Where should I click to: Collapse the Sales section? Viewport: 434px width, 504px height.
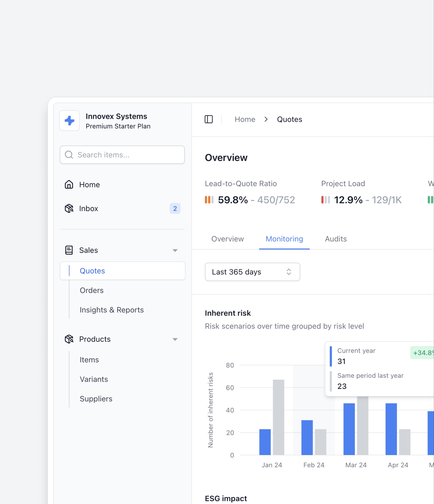click(x=175, y=250)
